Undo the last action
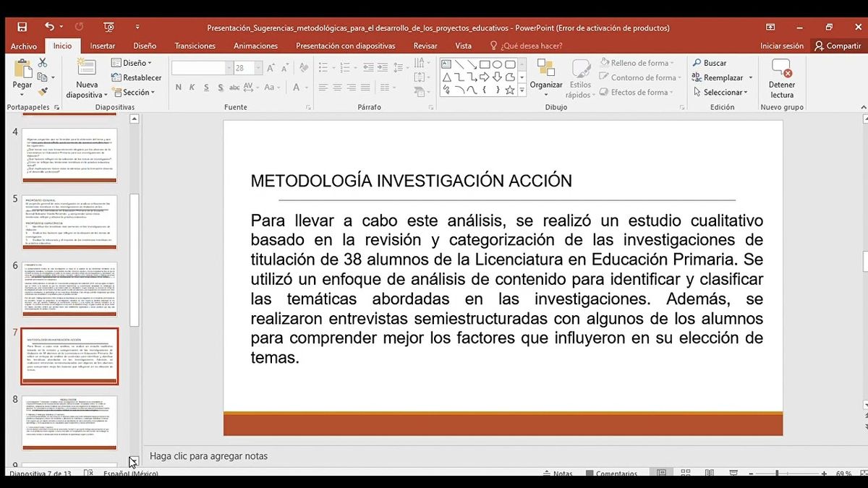The image size is (868, 488). coord(48,27)
